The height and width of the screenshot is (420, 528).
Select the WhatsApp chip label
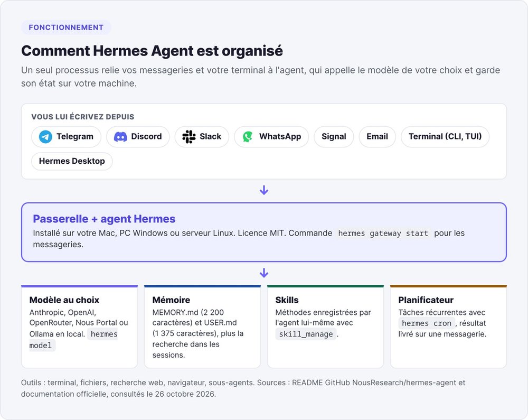280,136
